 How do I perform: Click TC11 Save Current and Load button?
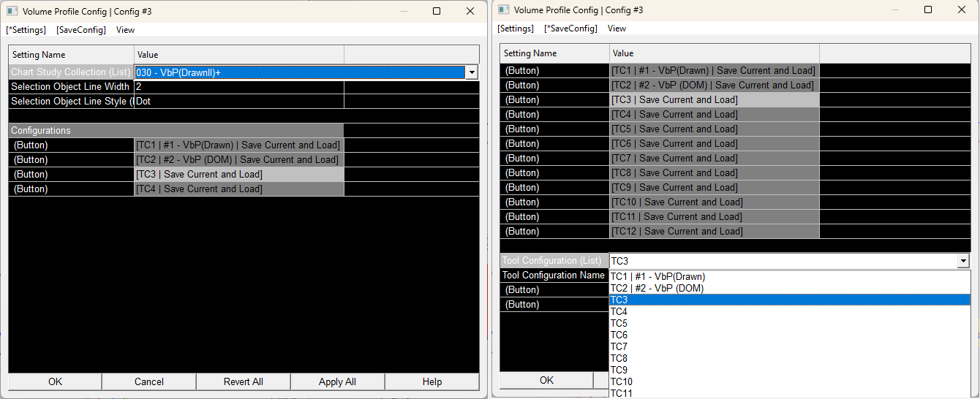click(715, 217)
